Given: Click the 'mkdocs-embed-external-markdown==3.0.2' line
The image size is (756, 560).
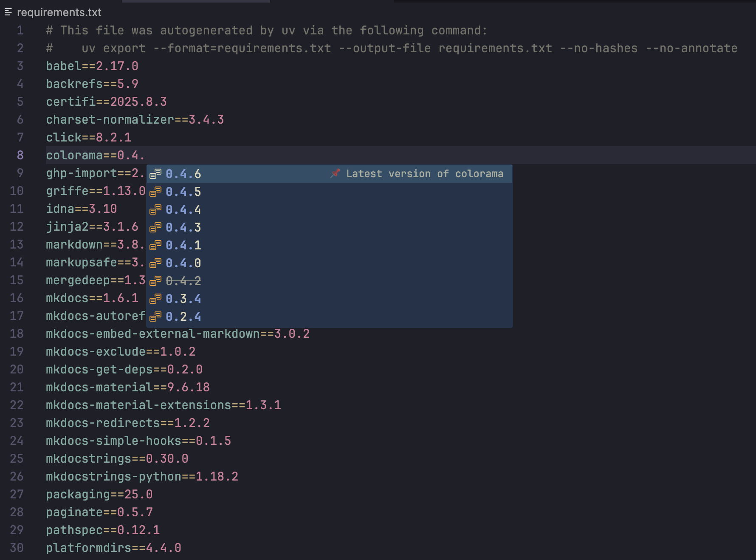Looking at the screenshot, I should pos(178,334).
